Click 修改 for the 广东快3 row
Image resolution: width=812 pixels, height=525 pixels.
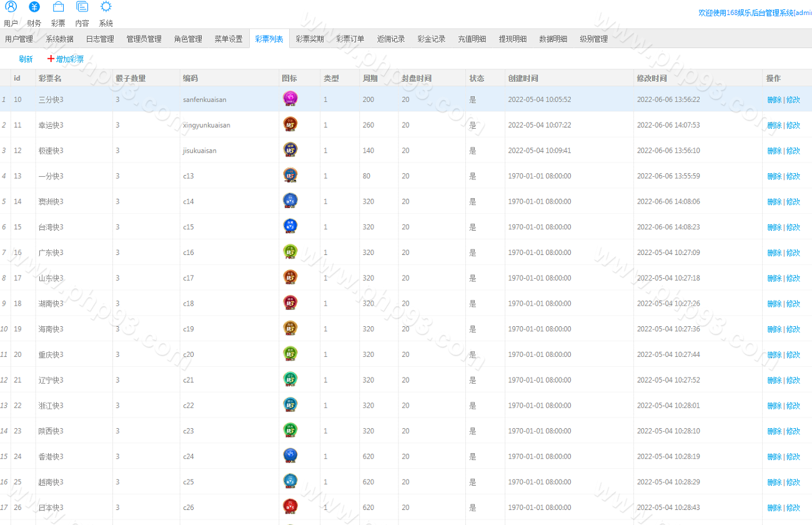pyautogui.click(x=793, y=252)
